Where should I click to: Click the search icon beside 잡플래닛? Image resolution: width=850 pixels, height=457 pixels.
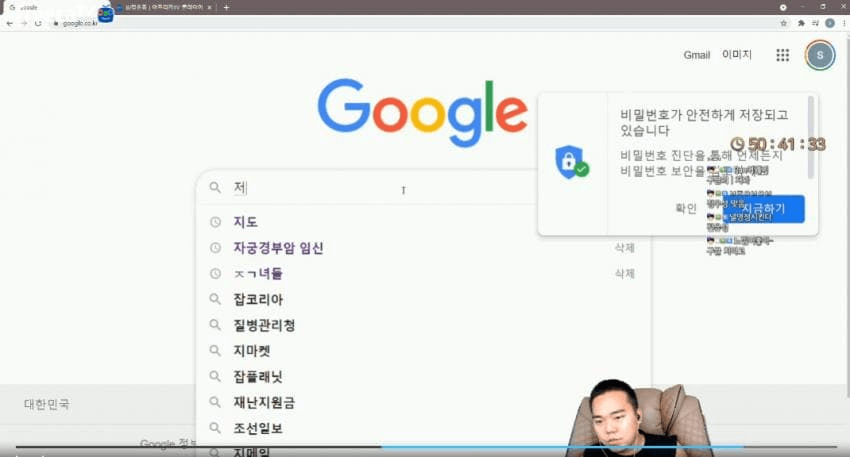click(x=215, y=377)
